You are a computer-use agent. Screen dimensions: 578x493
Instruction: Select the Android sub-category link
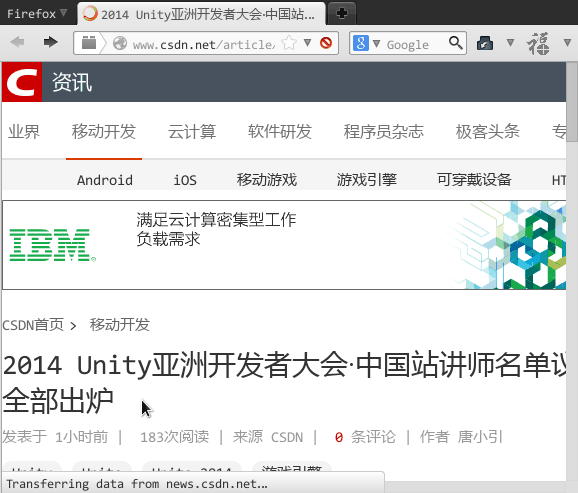(x=105, y=180)
